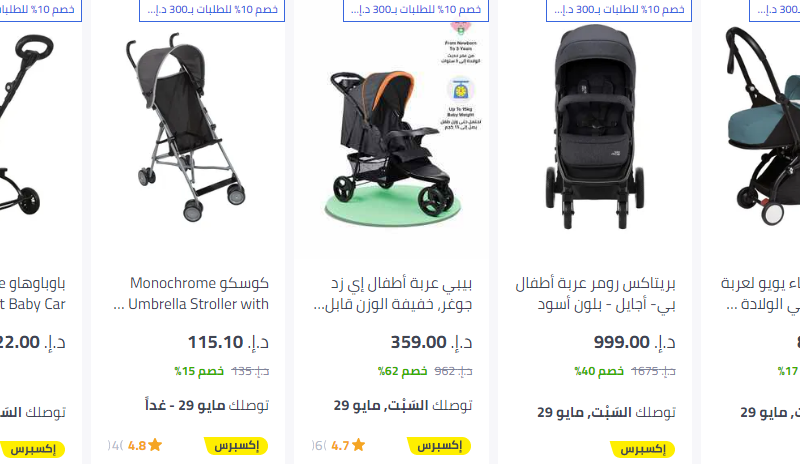
Task: Click the إكسبرس badge under Britax stroller
Action: [643, 449]
